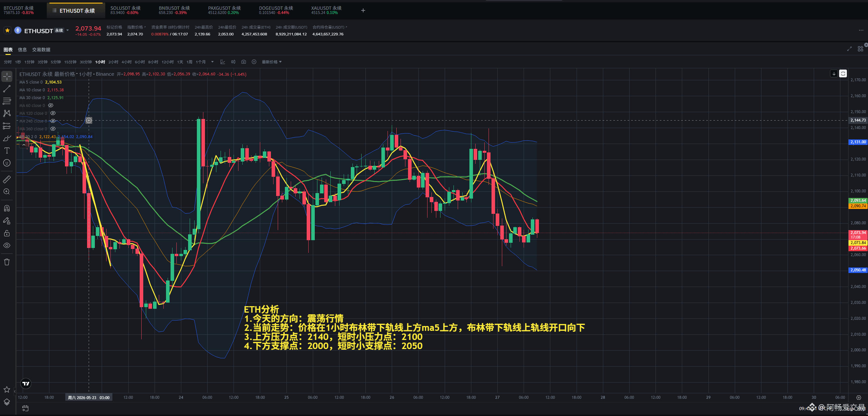Click the 2,050.48 lower band price label
Image resolution: width=868 pixels, height=416 pixels.
point(858,270)
